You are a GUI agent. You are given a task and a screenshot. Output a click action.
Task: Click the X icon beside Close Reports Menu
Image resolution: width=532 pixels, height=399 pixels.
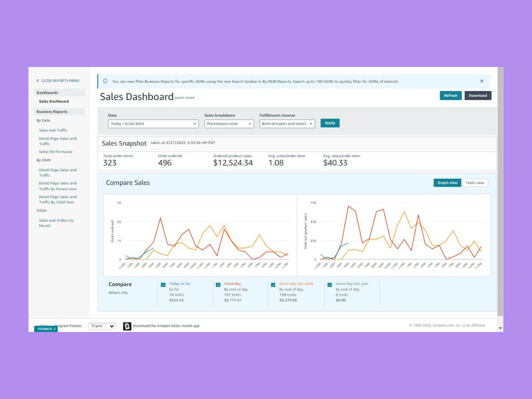tap(38, 81)
